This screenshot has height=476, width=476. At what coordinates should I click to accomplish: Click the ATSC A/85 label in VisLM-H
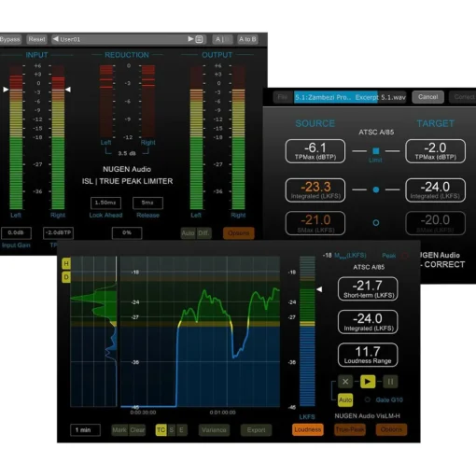pos(369,267)
